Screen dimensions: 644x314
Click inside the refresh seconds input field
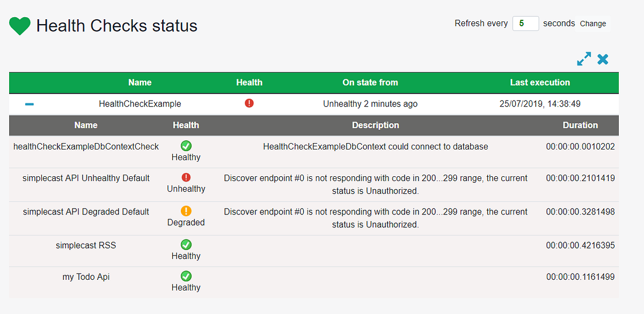pos(525,24)
